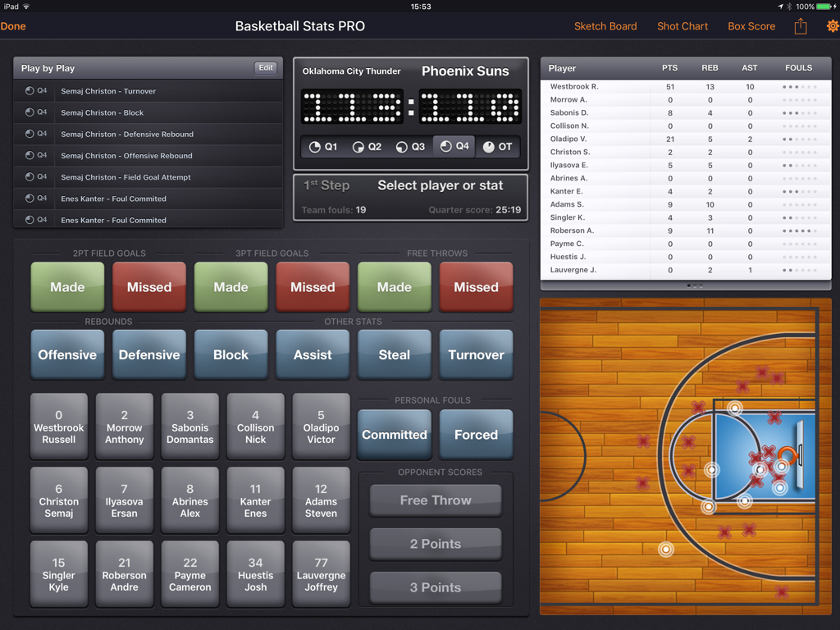Open the settings gear
The width and height of the screenshot is (840, 630).
click(x=832, y=25)
